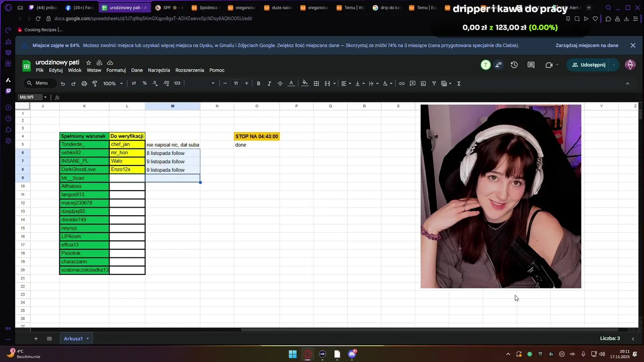The height and width of the screenshot is (362, 644).
Task: Open the borders tool
Action: tap(316, 83)
